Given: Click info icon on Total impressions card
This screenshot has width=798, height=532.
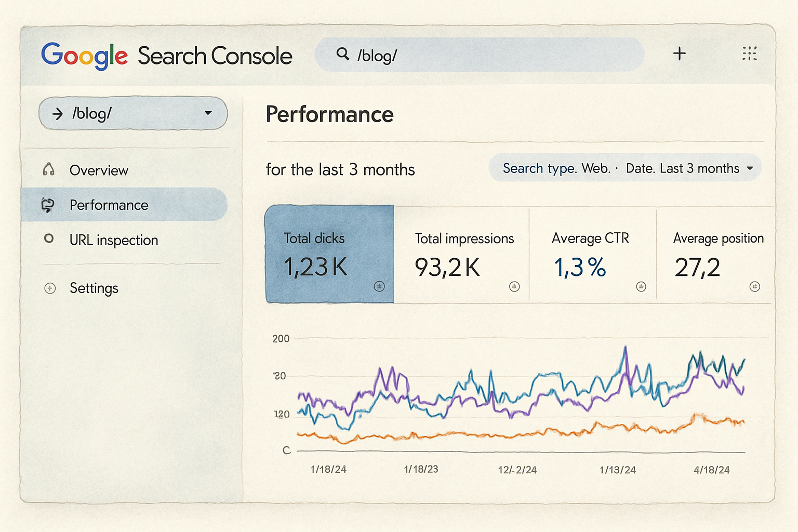Looking at the screenshot, I should click(x=514, y=286).
